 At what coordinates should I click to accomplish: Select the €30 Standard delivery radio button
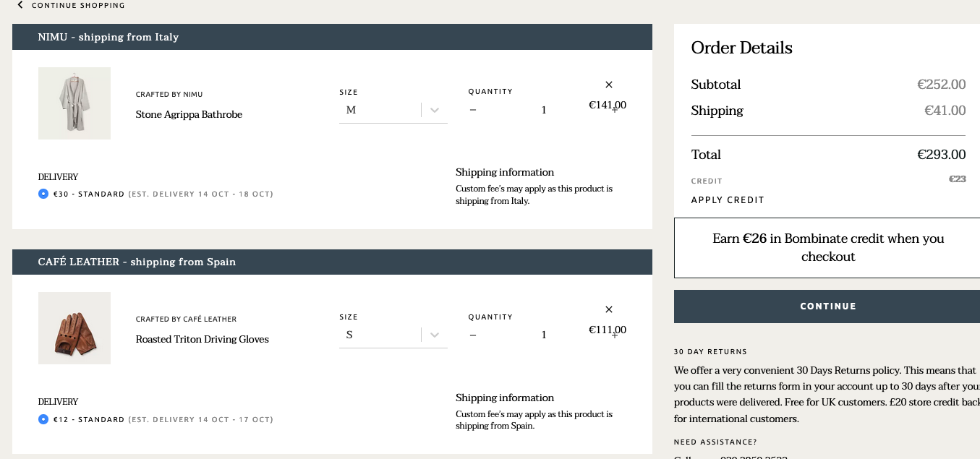(43, 194)
